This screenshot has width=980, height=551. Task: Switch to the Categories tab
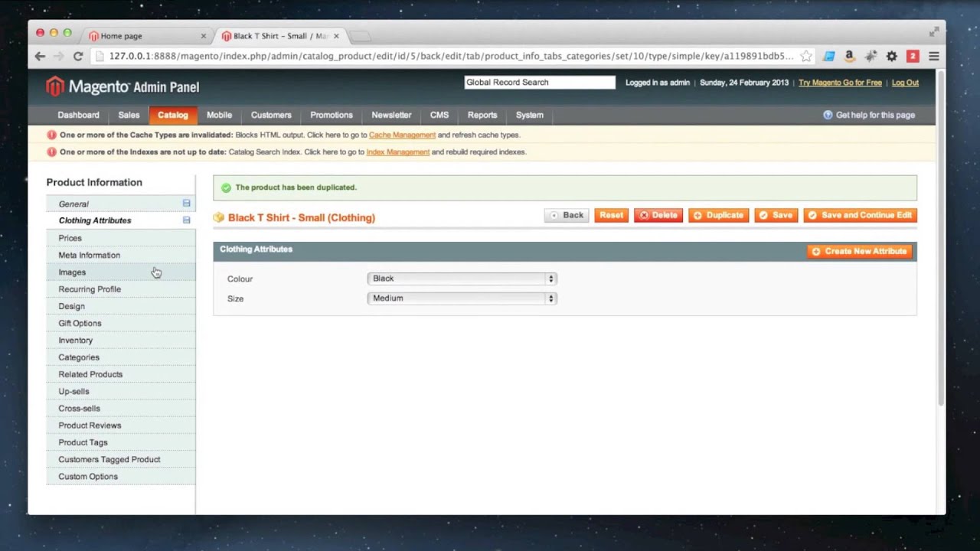click(x=121, y=357)
